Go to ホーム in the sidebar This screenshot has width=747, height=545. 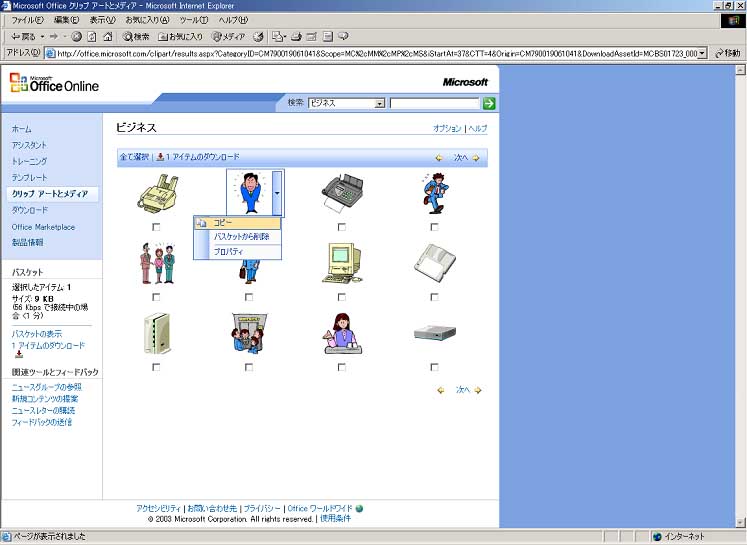pyautogui.click(x=21, y=129)
